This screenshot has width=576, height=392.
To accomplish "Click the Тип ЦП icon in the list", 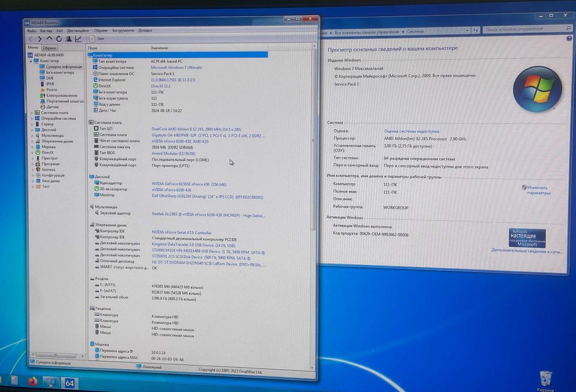I will (x=96, y=128).
